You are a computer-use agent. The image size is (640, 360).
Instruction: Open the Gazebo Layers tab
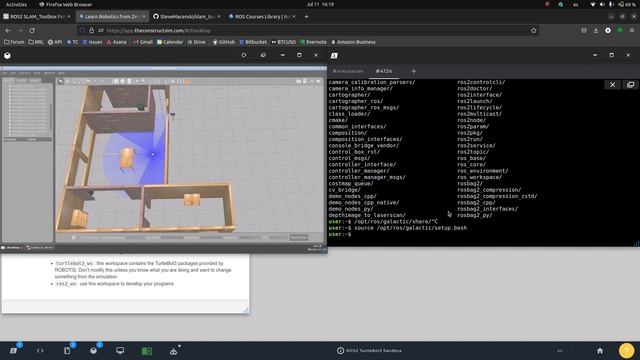pyautogui.click(x=35, y=80)
